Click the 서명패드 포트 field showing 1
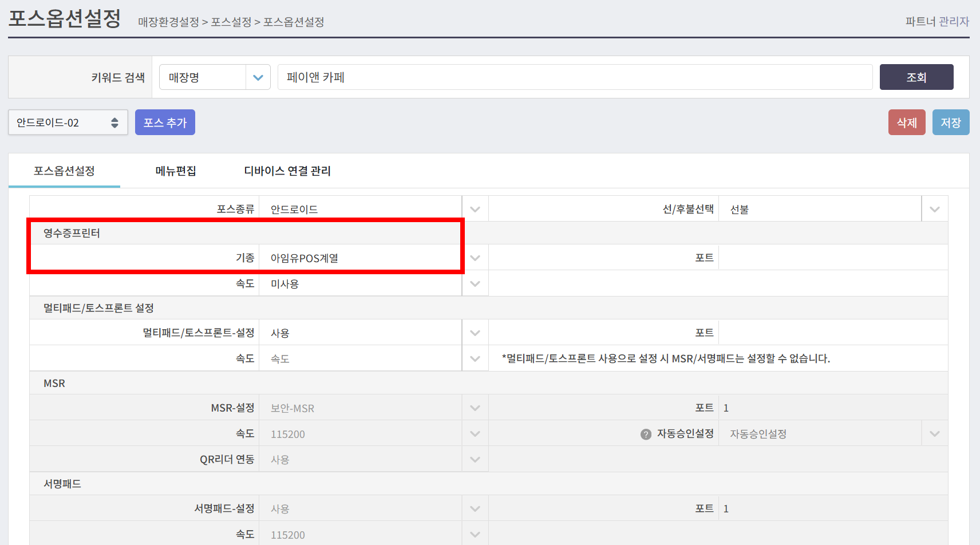Screen dimensions: 980x545 pos(833,508)
